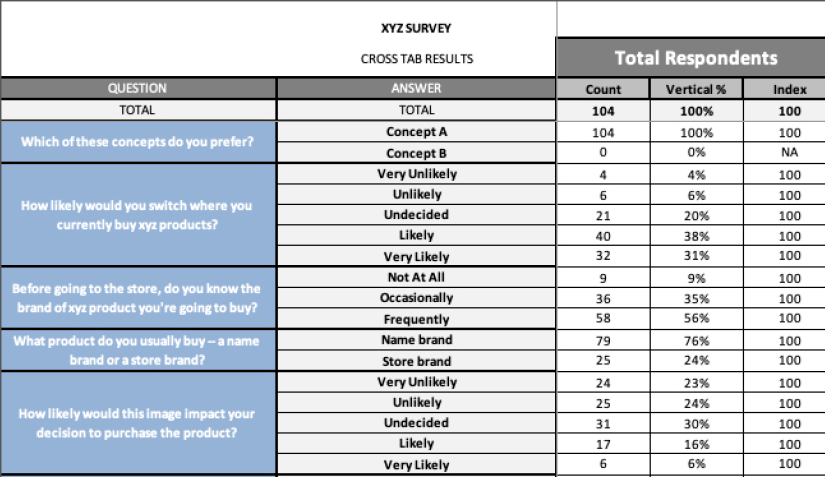
Task: Select the Index column header
Action: click(x=784, y=89)
